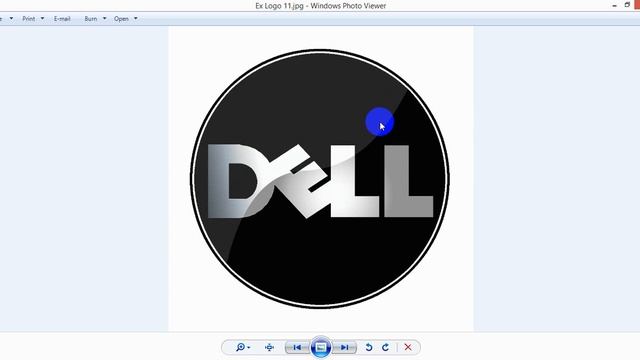The image size is (640, 360).
Task: Click the Dell logo image
Action: [x=320, y=179]
